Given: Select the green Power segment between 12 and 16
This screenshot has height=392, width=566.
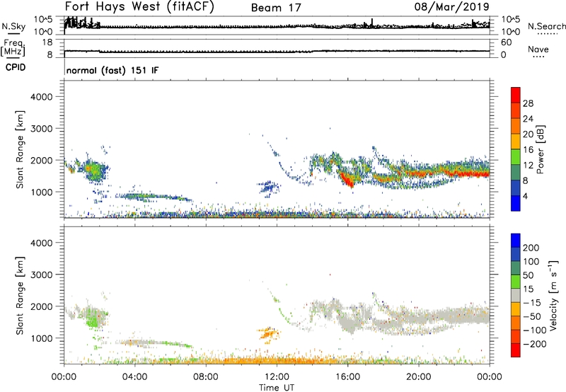Looking at the screenshot, I should (516, 157).
